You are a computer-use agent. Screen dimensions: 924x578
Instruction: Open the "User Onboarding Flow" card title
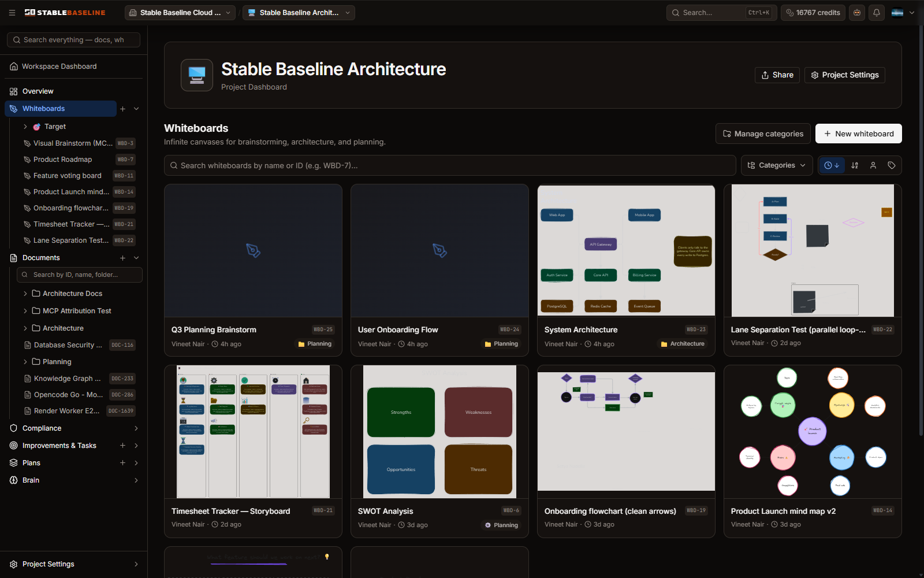coord(398,330)
